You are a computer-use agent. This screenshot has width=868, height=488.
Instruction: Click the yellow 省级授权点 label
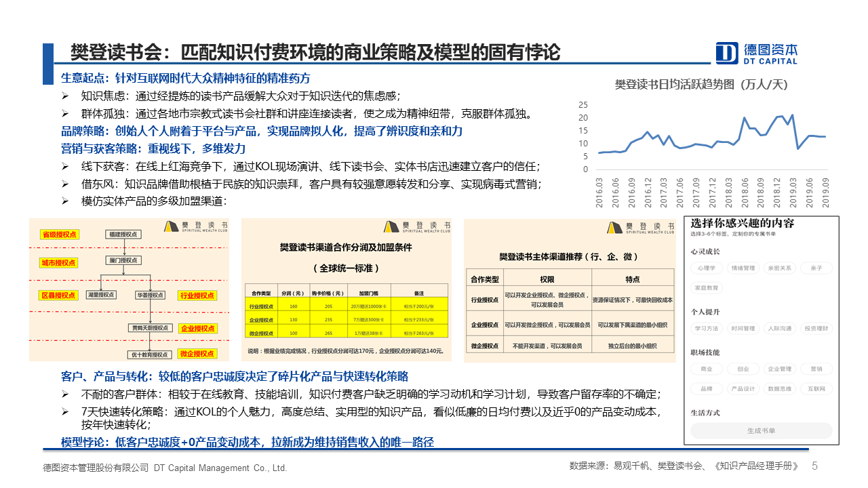click(60, 235)
